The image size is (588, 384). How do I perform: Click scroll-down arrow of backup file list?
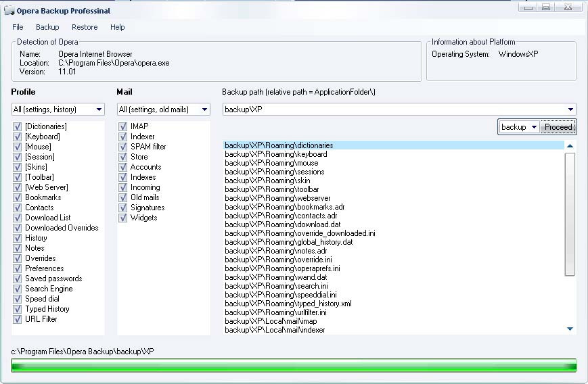coord(570,329)
